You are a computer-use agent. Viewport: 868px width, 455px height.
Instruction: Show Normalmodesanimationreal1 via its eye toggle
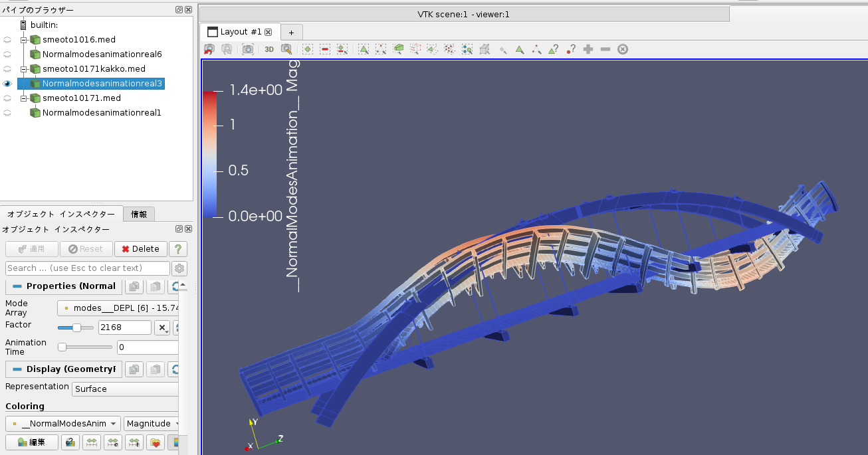[x=7, y=113]
